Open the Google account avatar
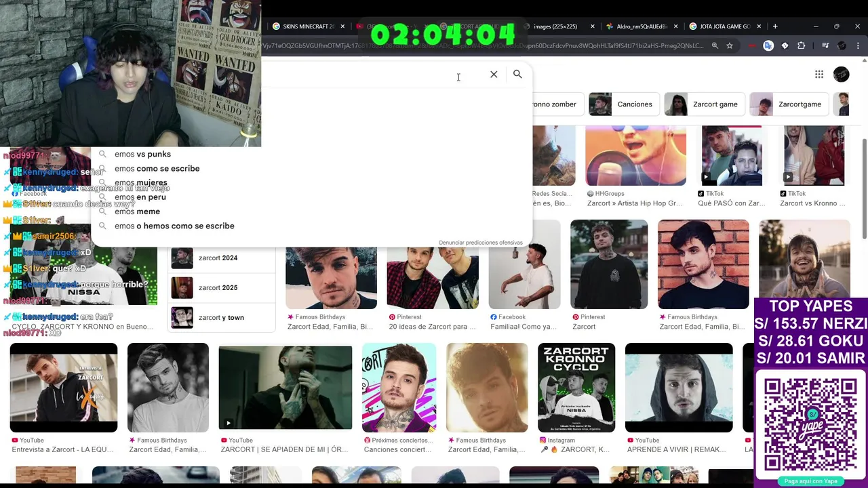This screenshot has height=488, width=868. click(x=841, y=75)
